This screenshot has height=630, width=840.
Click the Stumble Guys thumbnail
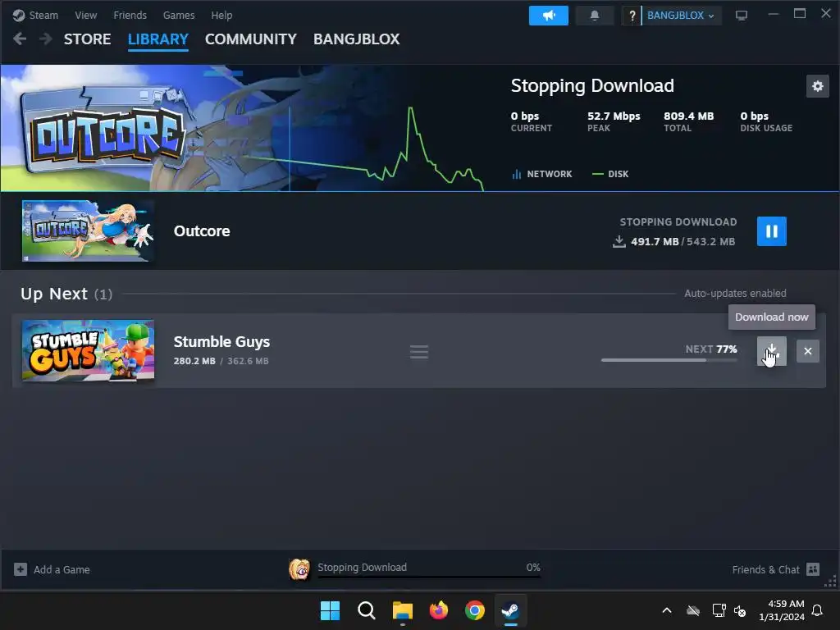click(x=88, y=350)
